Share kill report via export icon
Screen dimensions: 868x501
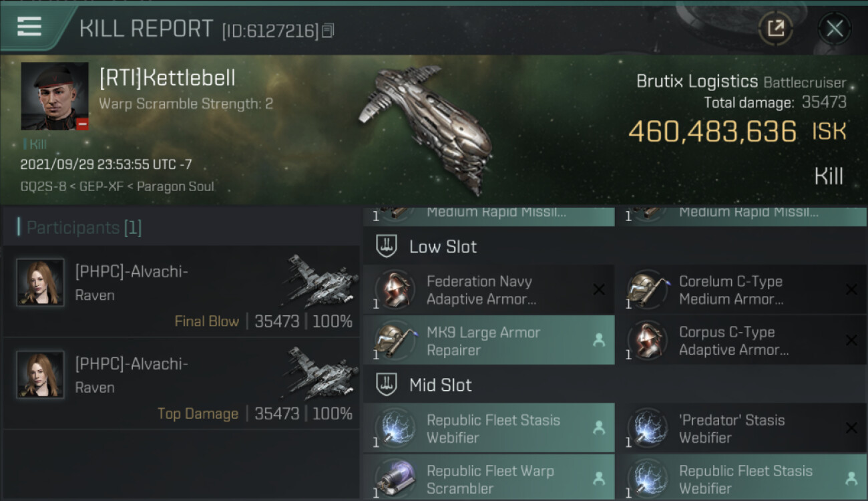click(775, 28)
